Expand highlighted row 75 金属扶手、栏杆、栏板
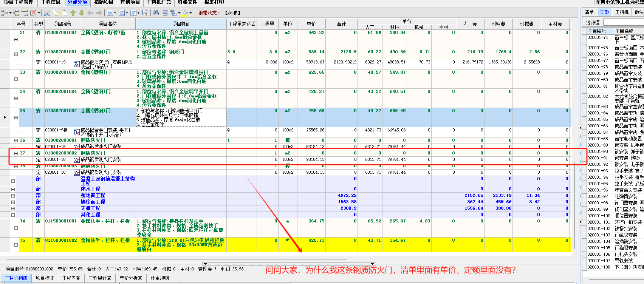This screenshot has height=284, width=644. (x=16, y=245)
